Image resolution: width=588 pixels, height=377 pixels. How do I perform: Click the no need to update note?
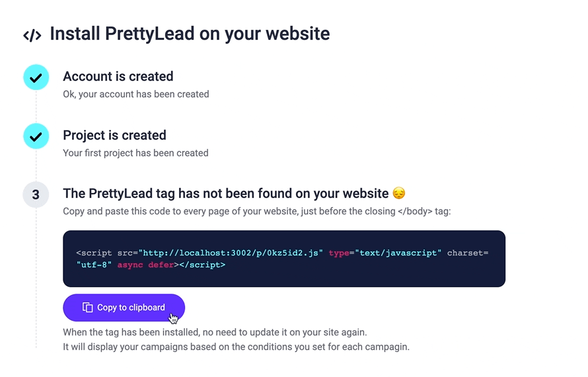pos(215,332)
